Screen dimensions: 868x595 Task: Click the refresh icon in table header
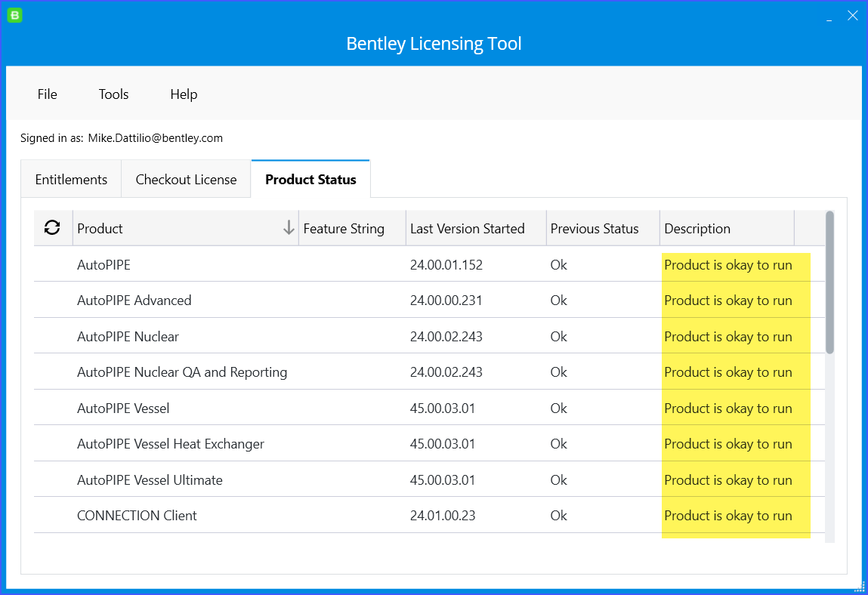(x=52, y=228)
